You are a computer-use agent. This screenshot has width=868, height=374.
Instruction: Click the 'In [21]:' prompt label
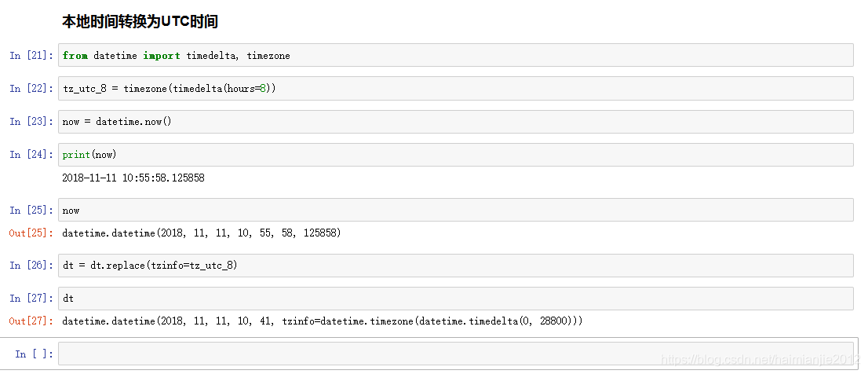(x=31, y=56)
